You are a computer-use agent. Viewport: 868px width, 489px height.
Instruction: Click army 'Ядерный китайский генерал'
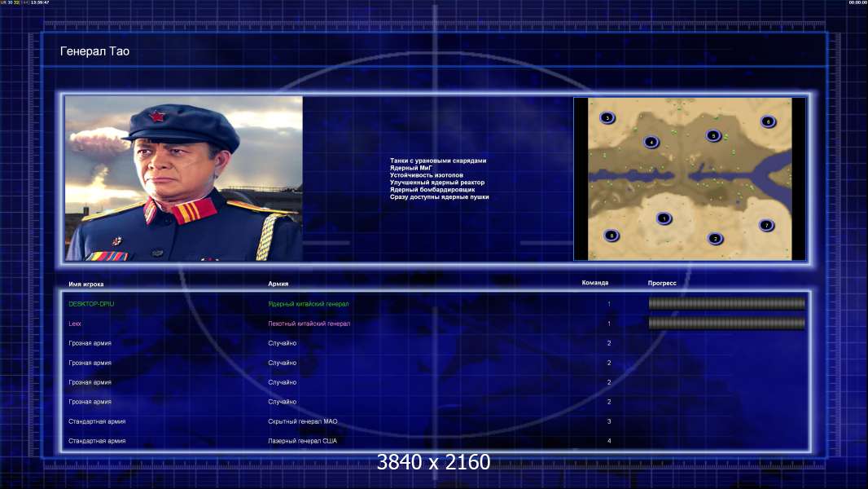309,304
